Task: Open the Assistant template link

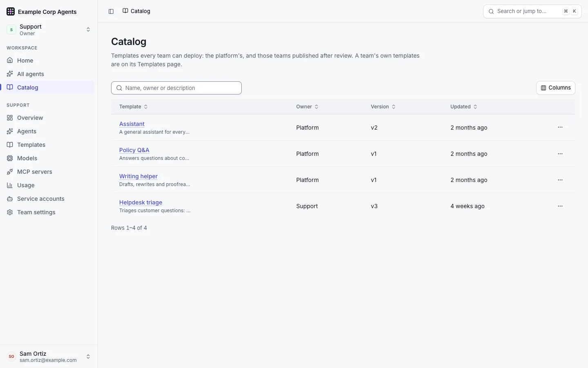Action: click(132, 124)
